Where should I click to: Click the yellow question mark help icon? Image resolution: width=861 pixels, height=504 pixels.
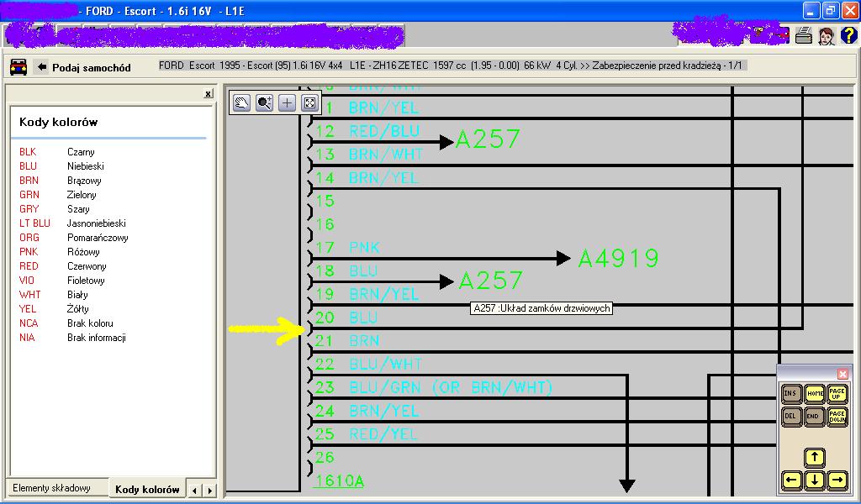tap(848, 35)
